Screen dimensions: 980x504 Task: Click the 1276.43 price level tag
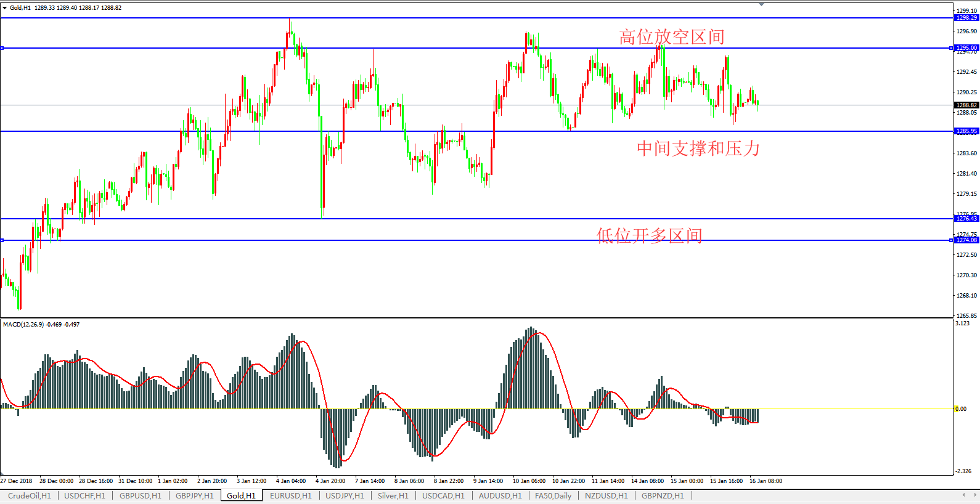point(966,219)
